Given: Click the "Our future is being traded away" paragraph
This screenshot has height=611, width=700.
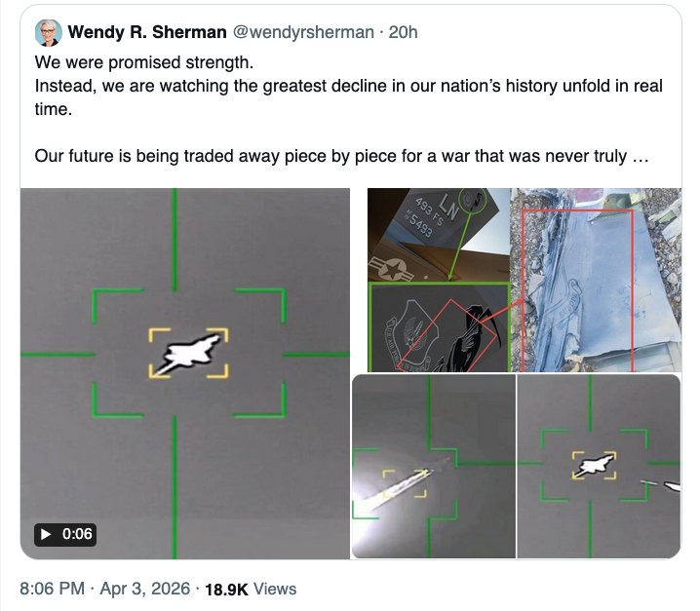Looking at the screenshot, I should coord(331,156).
